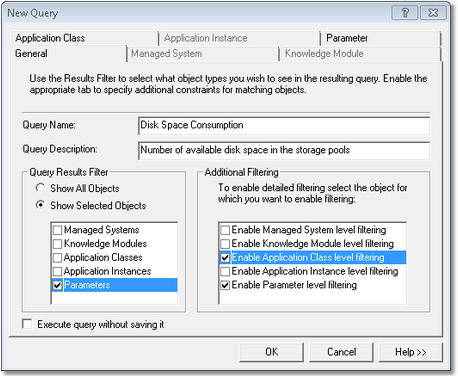This screenshot has width=458, height=378.
Task: Check the Knowledge Modules checkbox
Action: (58, 244)
